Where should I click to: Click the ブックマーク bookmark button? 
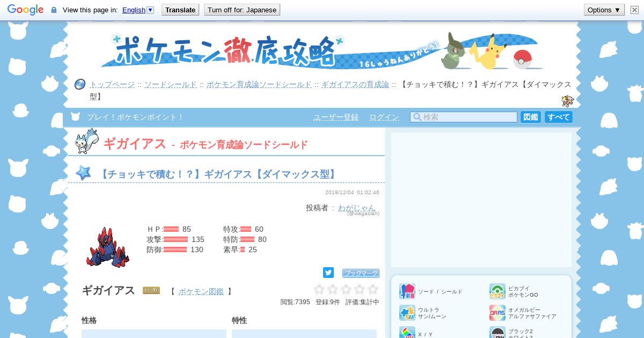(361, 273)
